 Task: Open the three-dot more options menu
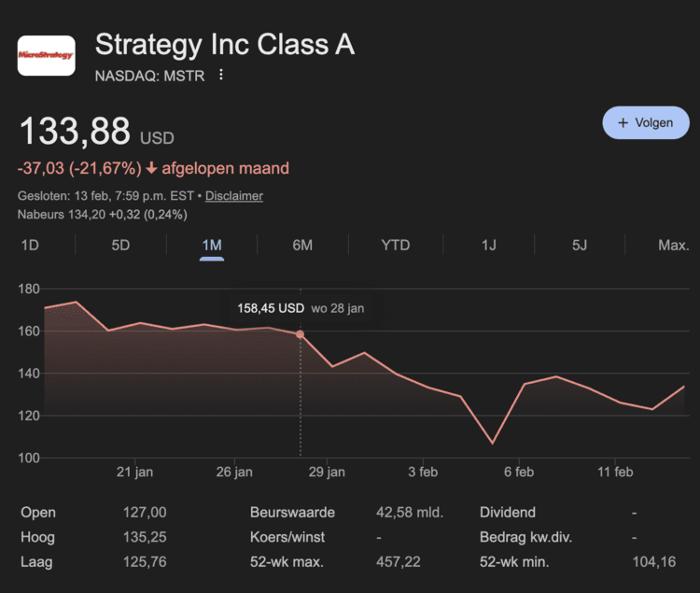(221, 75)
